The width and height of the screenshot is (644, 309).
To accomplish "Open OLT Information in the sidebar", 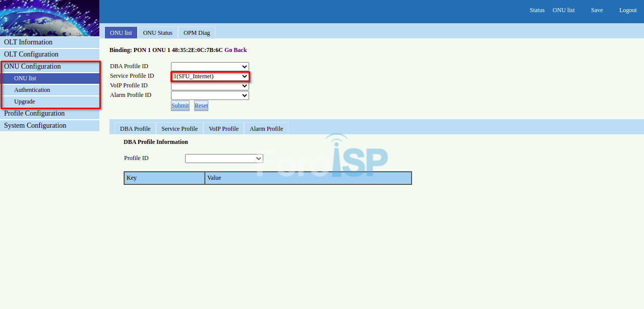I will [29, 42].
